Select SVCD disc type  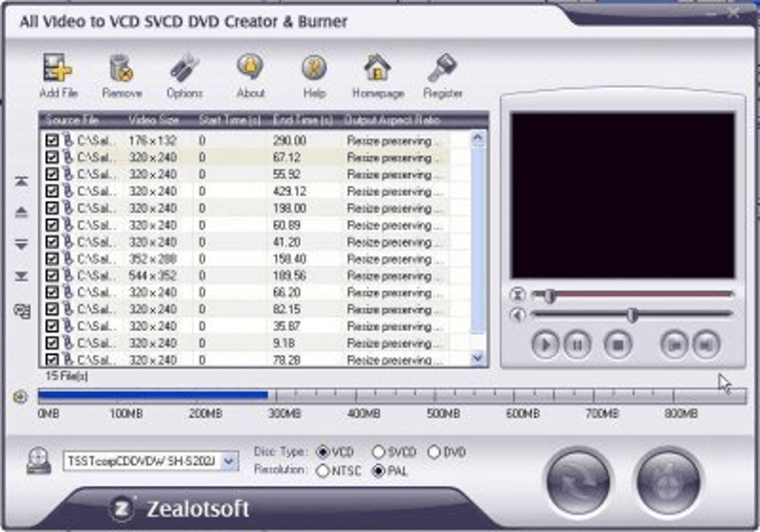(x=379, y=452)
